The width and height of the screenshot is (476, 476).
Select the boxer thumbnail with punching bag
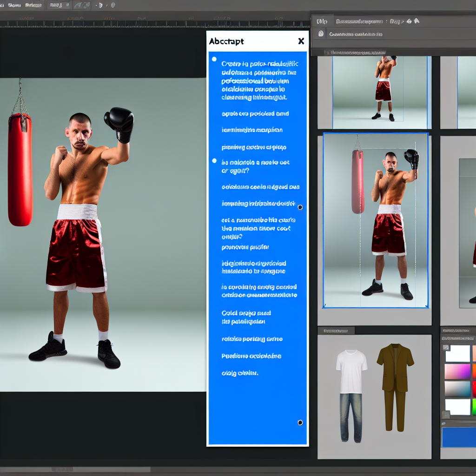pos(376,220)
